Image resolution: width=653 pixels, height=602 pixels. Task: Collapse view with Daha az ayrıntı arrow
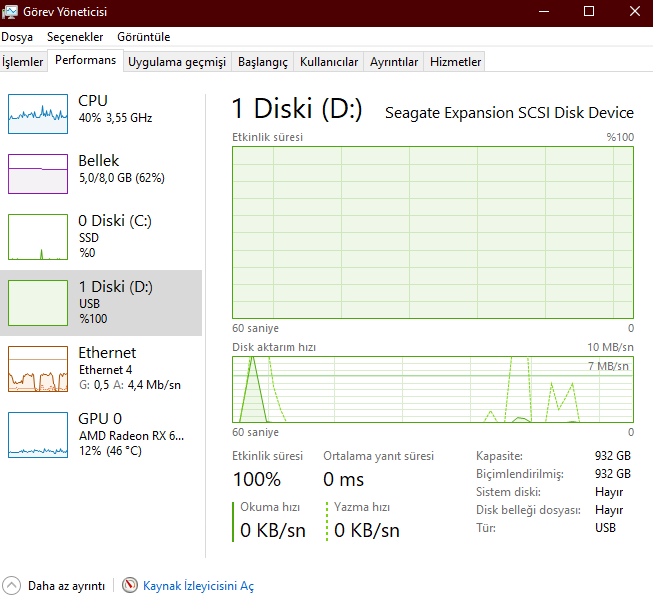[12, 585]
